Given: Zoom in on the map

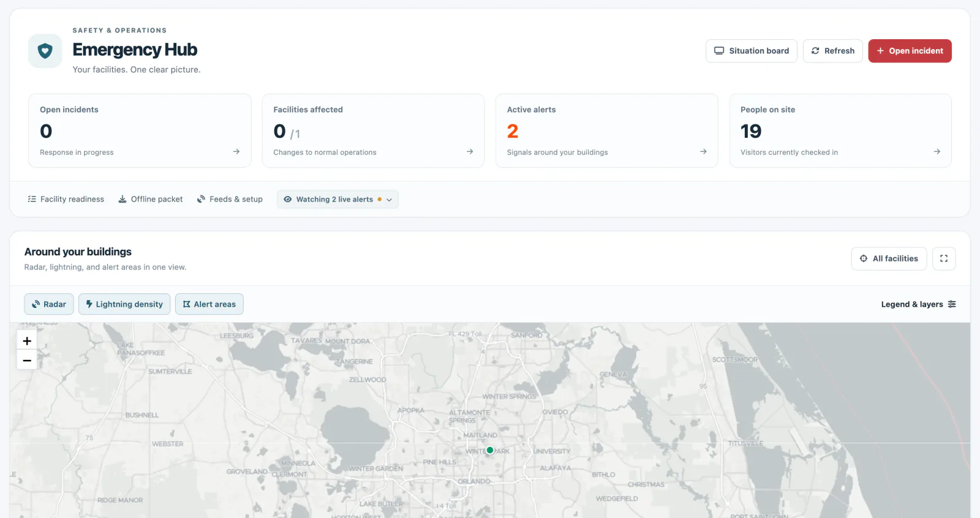Looking at the screenshot, I should pyautogui.click(x=27, y=340).
